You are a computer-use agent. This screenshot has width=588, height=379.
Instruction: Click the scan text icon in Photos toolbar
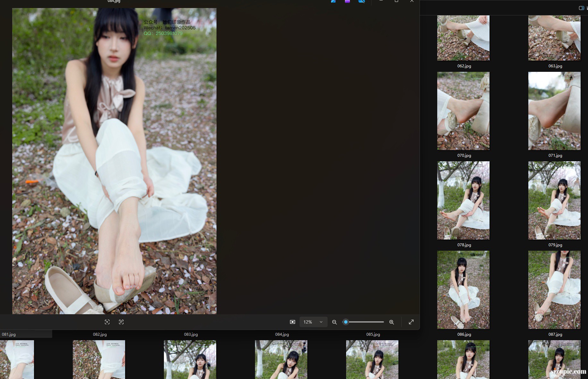pyautogui.click(x=121, y=322)
